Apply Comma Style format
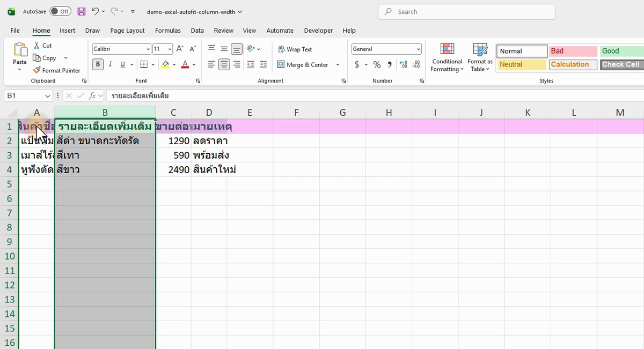This screenshot has height=349, width=644. (x=390, y=64)
